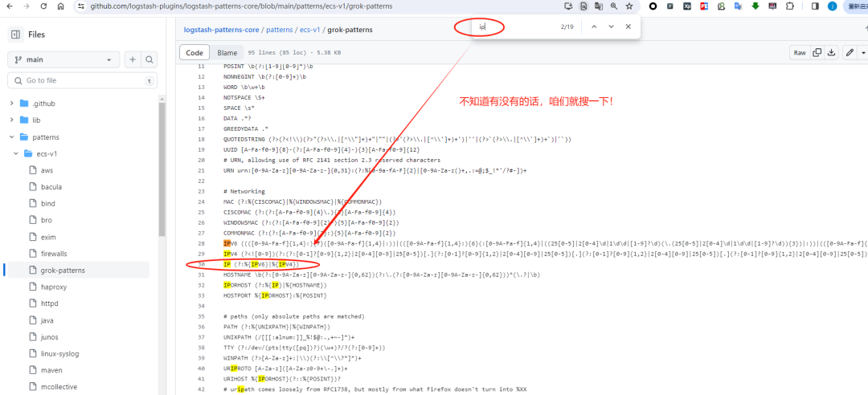The height and width of the screenshot is (395, 868).
Task: Download the raw file
Action: coord(831,52)
